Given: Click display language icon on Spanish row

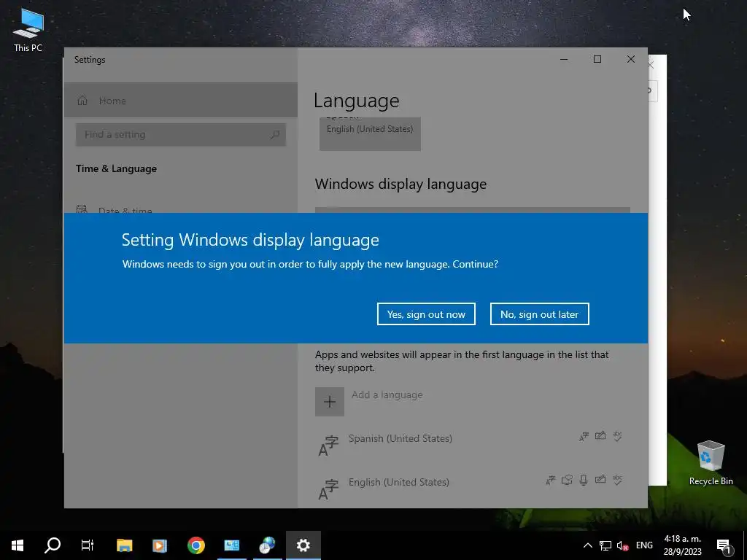Looking at the screenshot, I should click(x=584, y=437).
